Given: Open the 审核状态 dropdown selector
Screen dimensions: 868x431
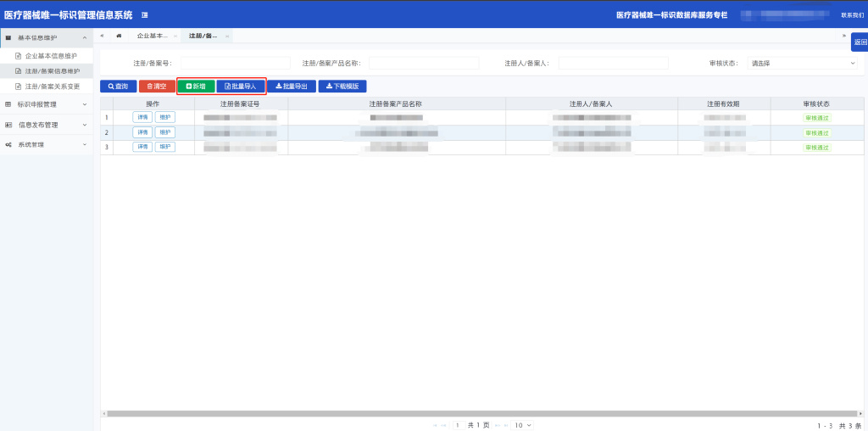Looking at the screenshot, I should tap(802, 63).
